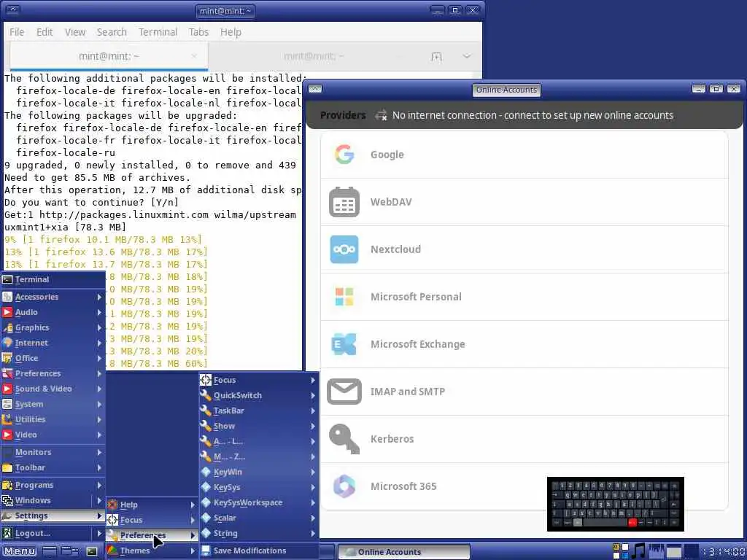Click the Nextcloud provider icon
Viewport: 747px width, 560px height.
click(344, 249)
